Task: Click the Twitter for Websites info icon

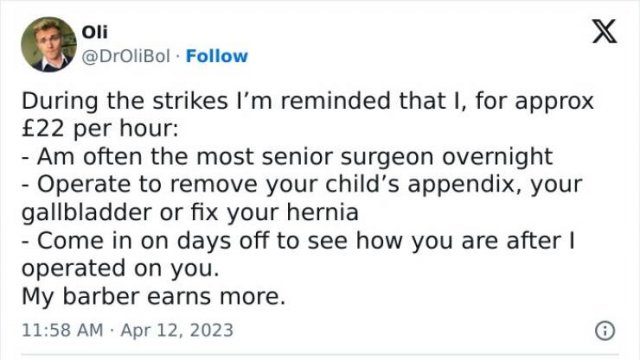Action: click(605, 331)
